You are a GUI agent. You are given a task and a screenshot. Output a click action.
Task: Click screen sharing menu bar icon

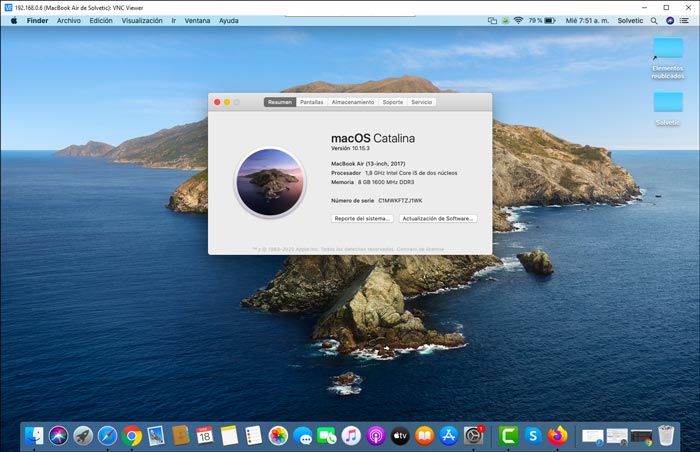click(x=492, y=21)
